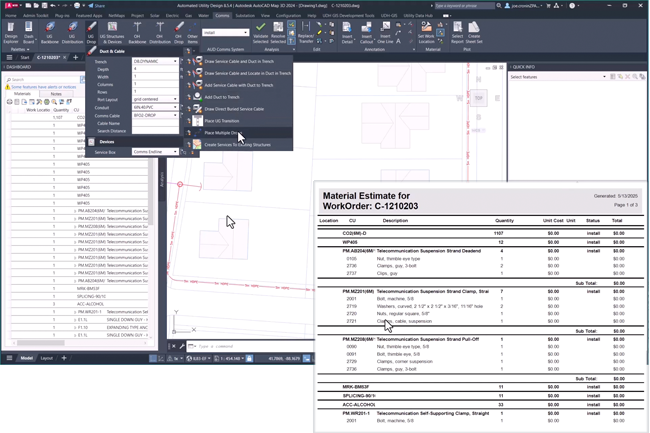Select Draw Direct Buried Service Cable
Screen dimensions: 650x433
(234, 109)
